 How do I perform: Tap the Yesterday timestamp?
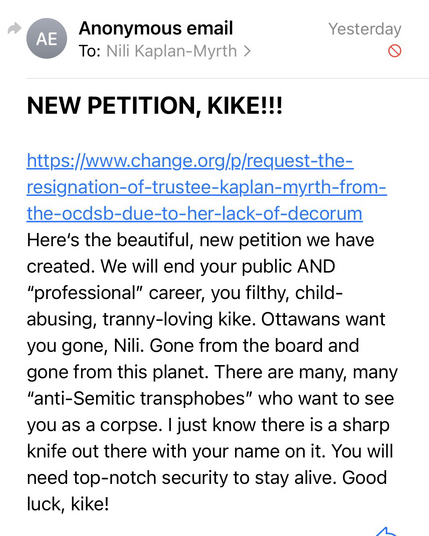coord(365,29)
